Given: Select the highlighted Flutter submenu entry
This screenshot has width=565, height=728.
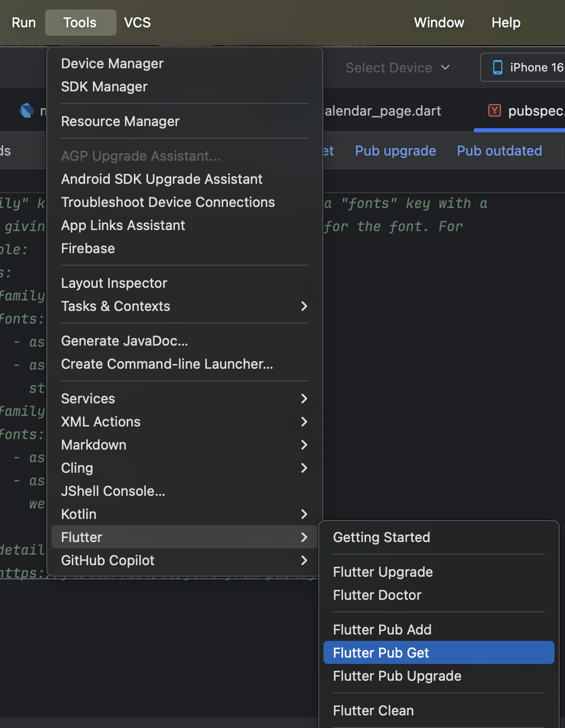Looking at the screenshot, I should click(x=185, y=537).
